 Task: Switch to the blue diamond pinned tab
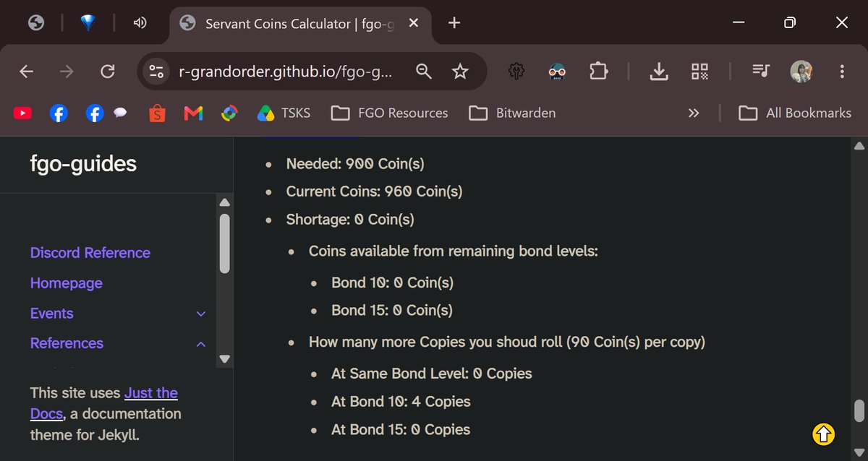click(x=88, y=23)
